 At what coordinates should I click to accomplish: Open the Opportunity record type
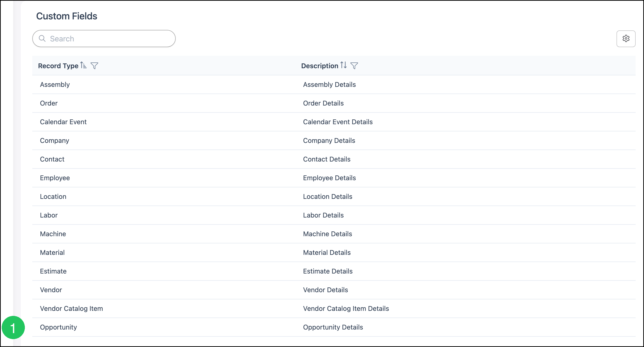(58, 327)
